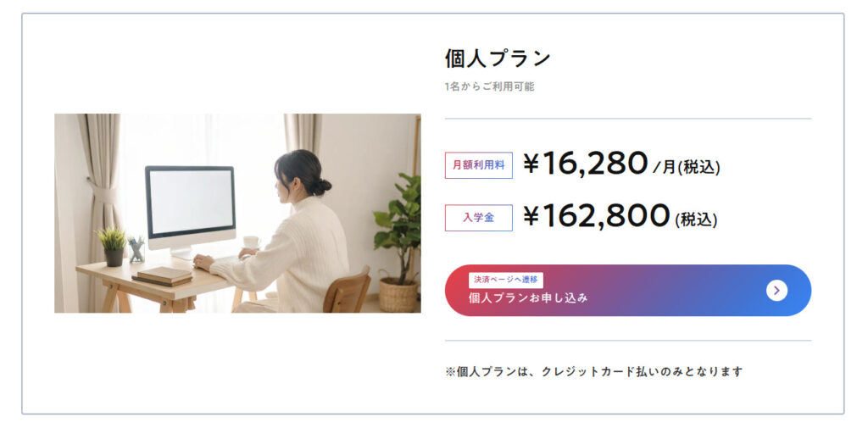Click the white cup beside the monitor

tap(251, 242)
